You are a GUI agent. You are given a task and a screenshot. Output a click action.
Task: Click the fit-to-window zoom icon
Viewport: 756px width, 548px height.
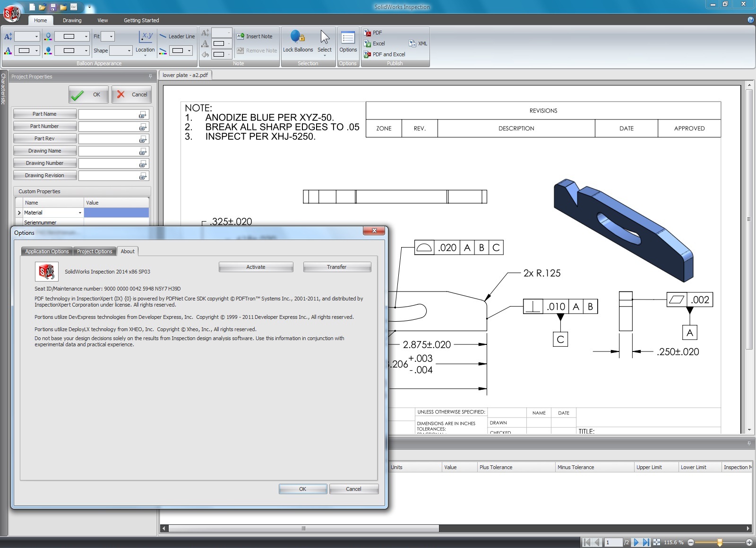[657, 542]
